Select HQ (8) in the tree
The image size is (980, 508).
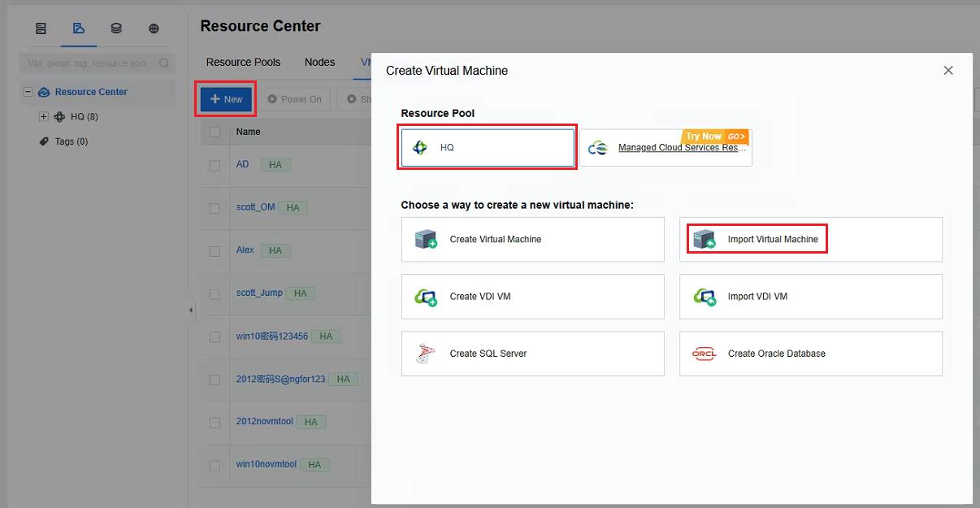click(x=85, y=117)
